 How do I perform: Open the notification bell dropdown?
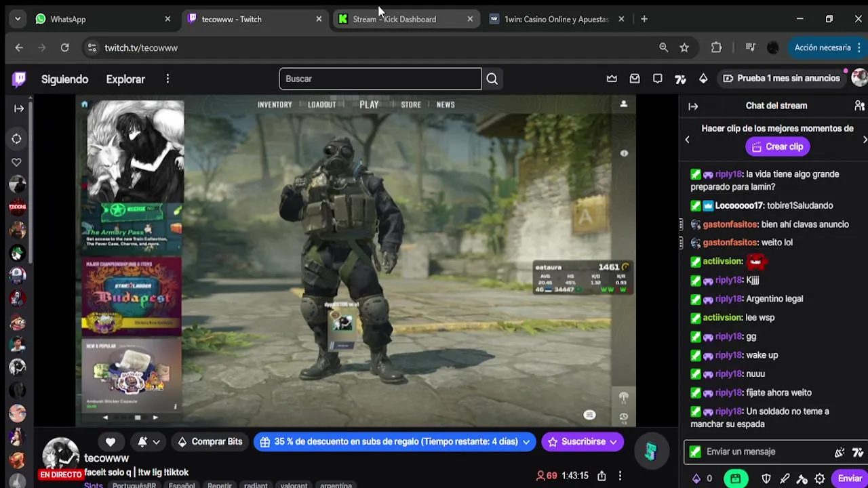[x=149, y=442]
